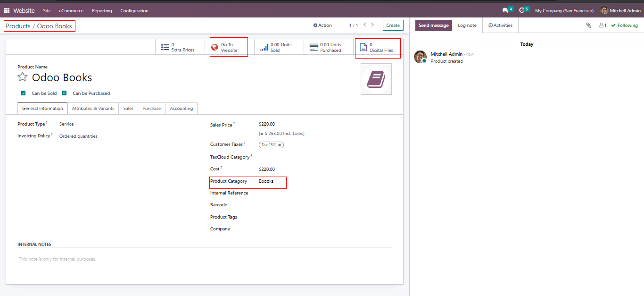Click Mitchell Admin avatar in top bar
Viewport: 644px width, 296px height.
[x=604, y=10]
